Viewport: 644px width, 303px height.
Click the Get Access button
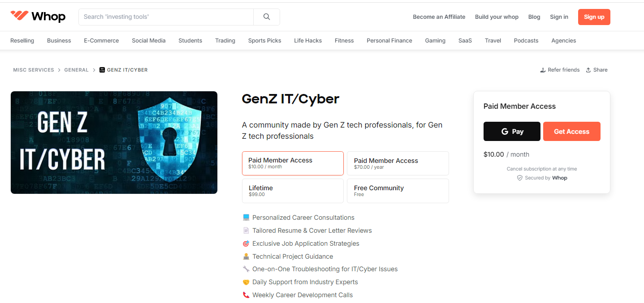tap(572, 132)
